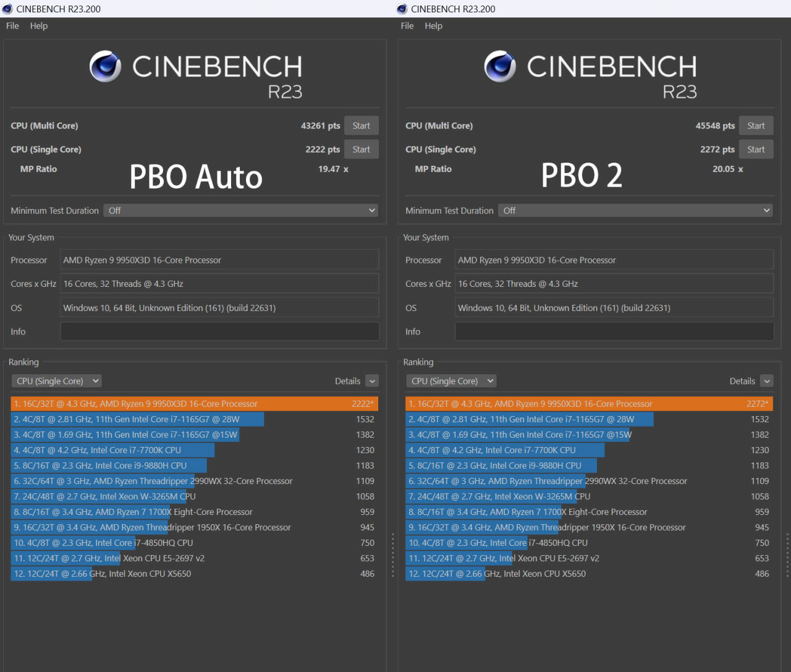Open the CPU (Single Core) ranking dropdown on right
This screenshot has width=791, height=672.
coord(451,381)
